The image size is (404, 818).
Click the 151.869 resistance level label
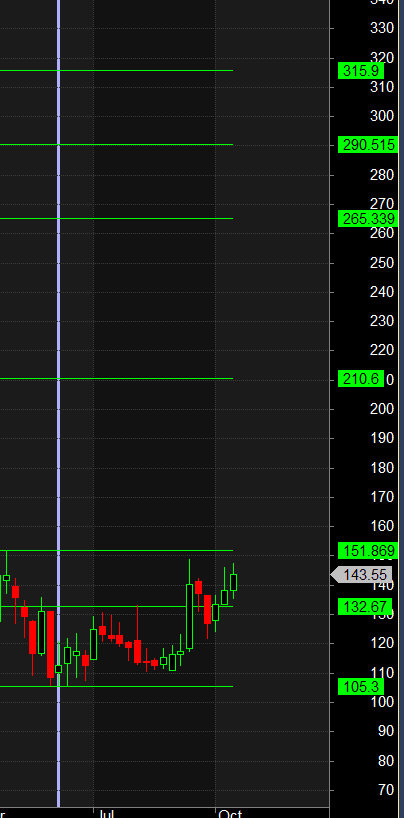coord(368,551)
